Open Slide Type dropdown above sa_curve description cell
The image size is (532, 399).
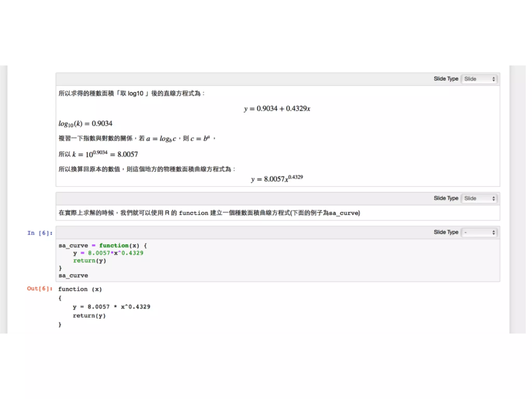[479, 198]
